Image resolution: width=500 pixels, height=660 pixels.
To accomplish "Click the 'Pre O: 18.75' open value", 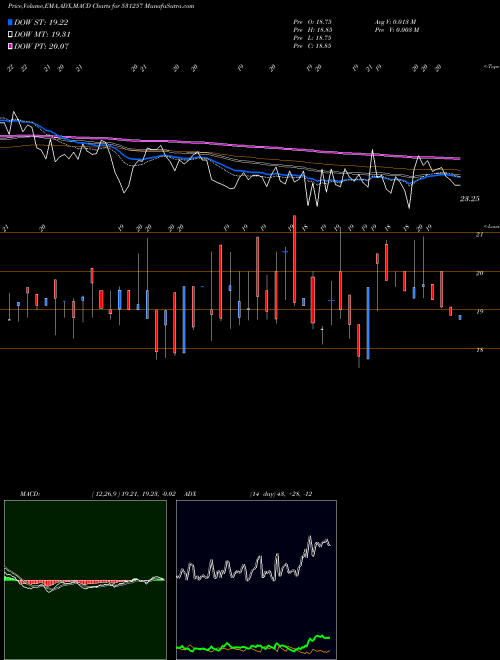I will pos(312,21).
